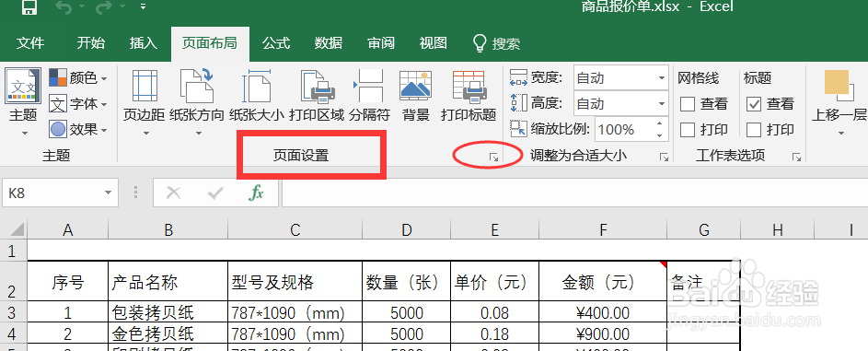
Task: Click the 缩放比例 100% value field
Action: pyautogui.click(x=623, y=130)
